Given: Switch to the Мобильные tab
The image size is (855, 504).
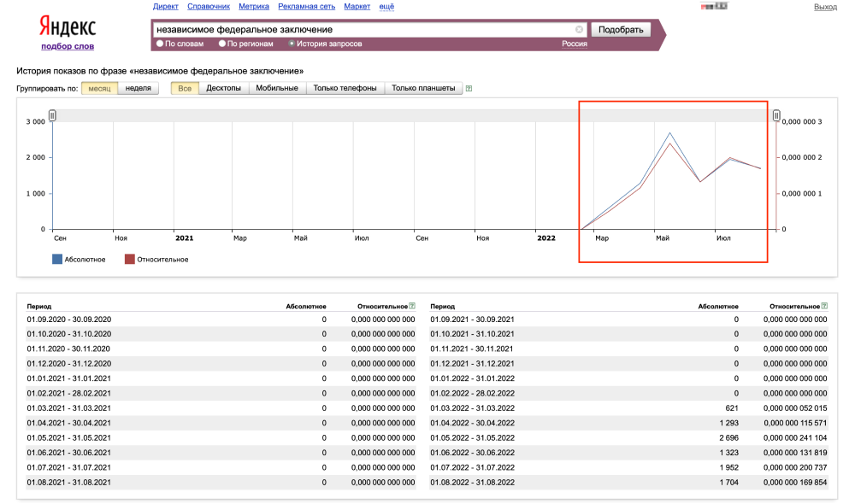Looking at the screenshot, I should click(x=277, y=88).
